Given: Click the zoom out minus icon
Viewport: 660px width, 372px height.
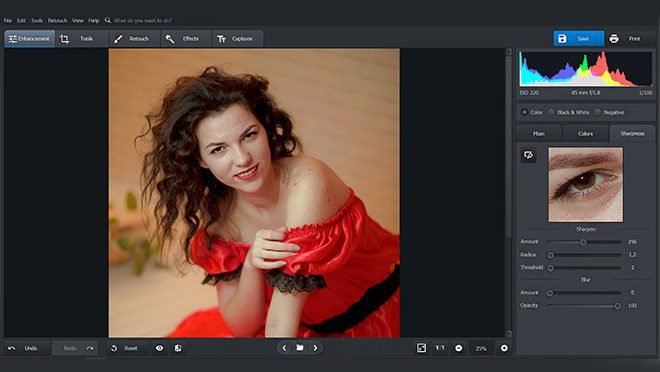Looking at the screenshot, I should 459,348.
